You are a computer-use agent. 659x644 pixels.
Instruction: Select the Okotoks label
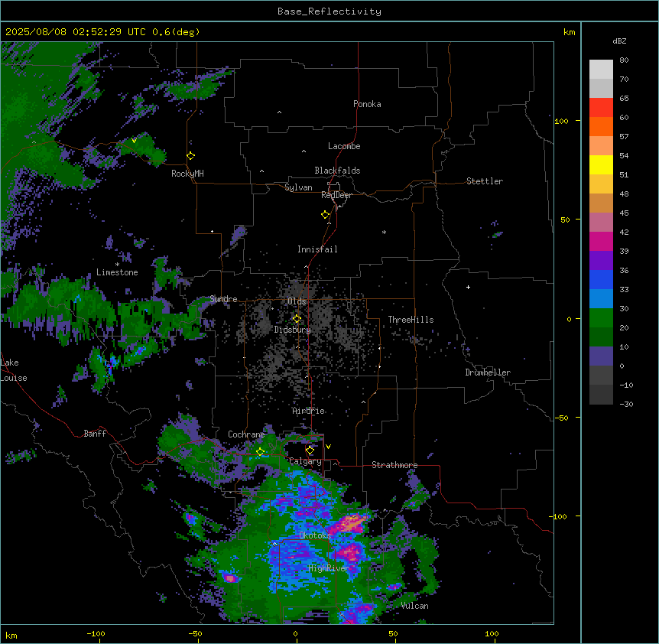315,535
